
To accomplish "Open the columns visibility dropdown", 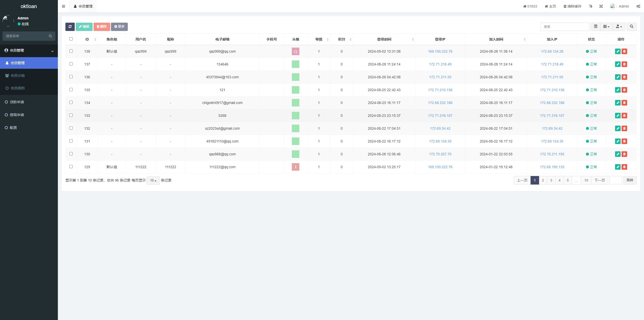I will [606, 27].
